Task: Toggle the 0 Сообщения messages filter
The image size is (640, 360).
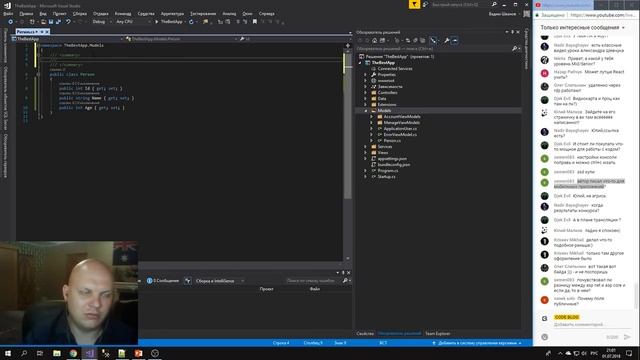Action: coord(163,281)
